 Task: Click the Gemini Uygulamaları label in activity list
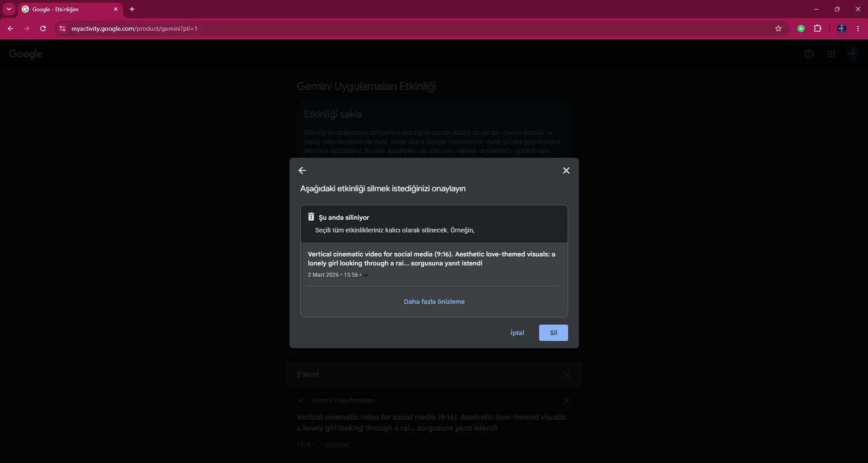tap(343, 400)
